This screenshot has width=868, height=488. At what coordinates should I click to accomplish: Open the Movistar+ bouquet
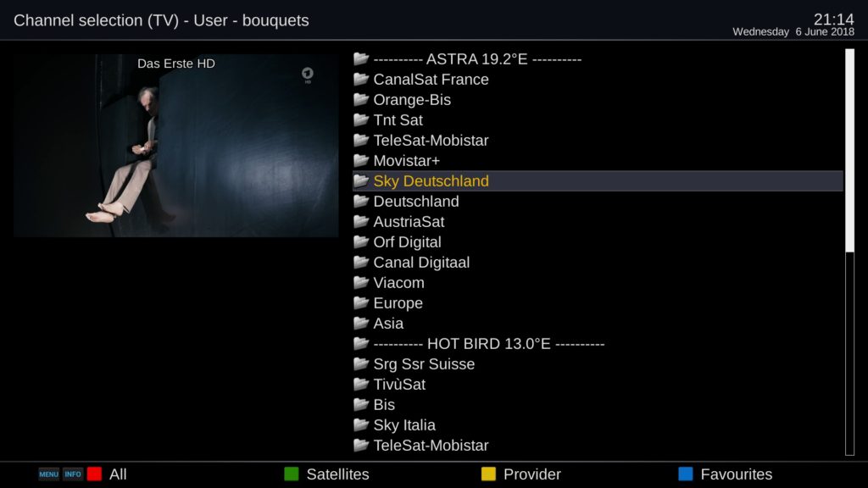(598, 160)
